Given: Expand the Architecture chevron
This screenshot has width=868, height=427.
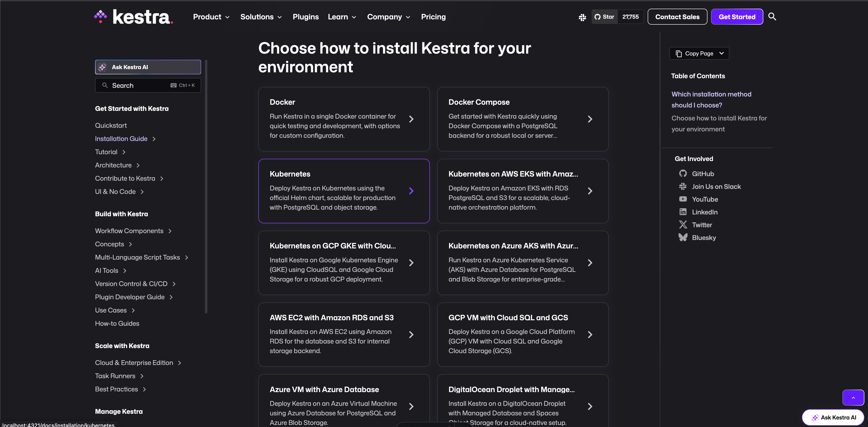Looking at the screenshot, I should (x=138, y=165).
